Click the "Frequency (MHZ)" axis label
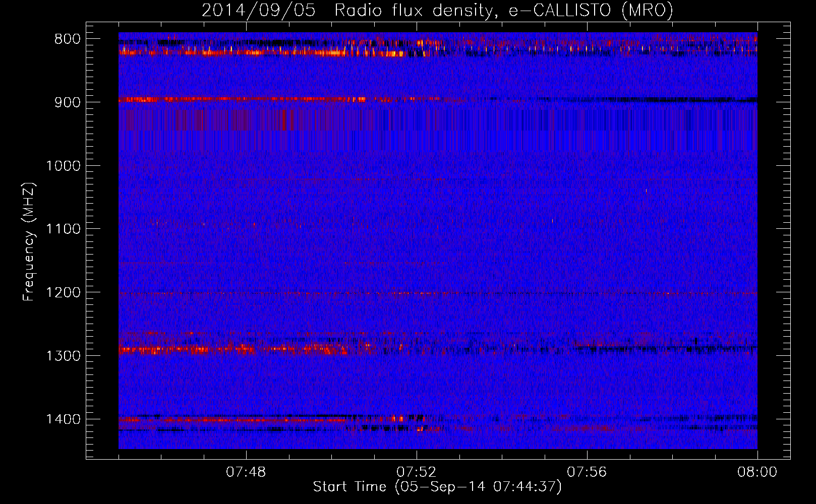Screen dimensions: 816x504 point(29,242)
